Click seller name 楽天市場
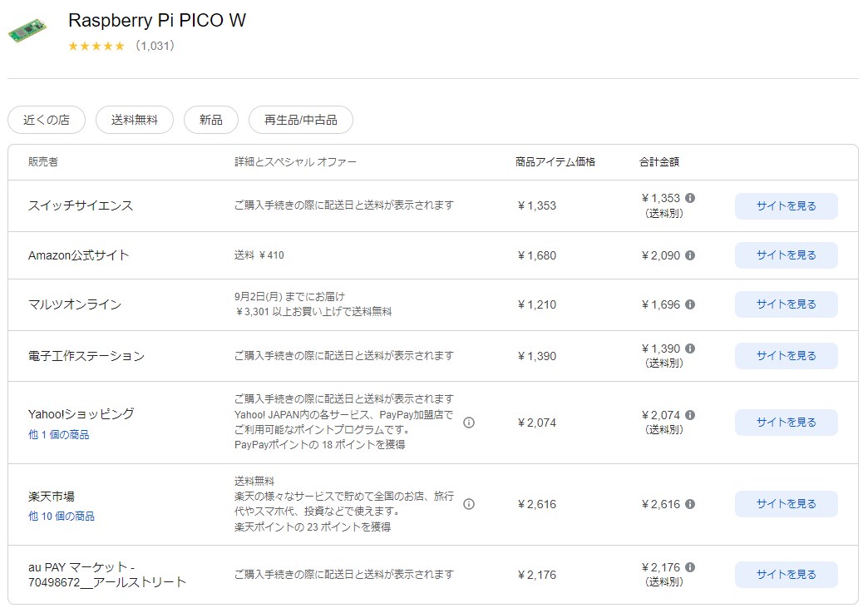The width and height of the screenshot is (868, 613). click(x=52, y=497)
